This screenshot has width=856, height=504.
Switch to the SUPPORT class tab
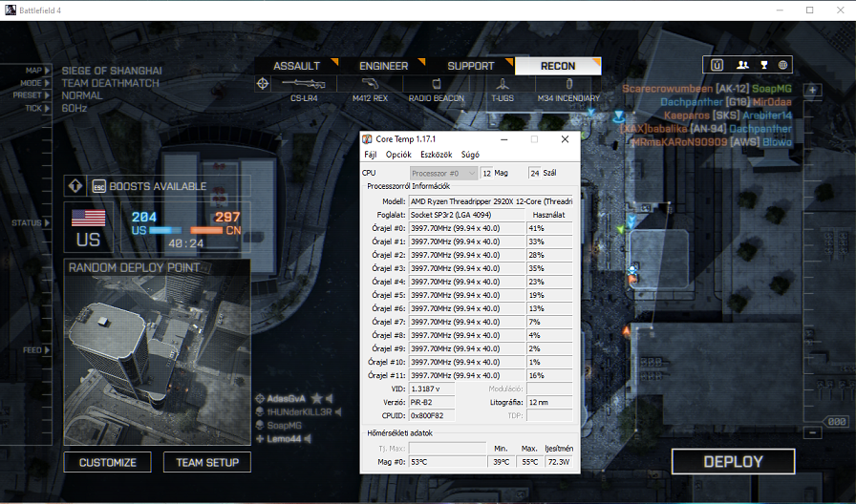click(471, 66)
